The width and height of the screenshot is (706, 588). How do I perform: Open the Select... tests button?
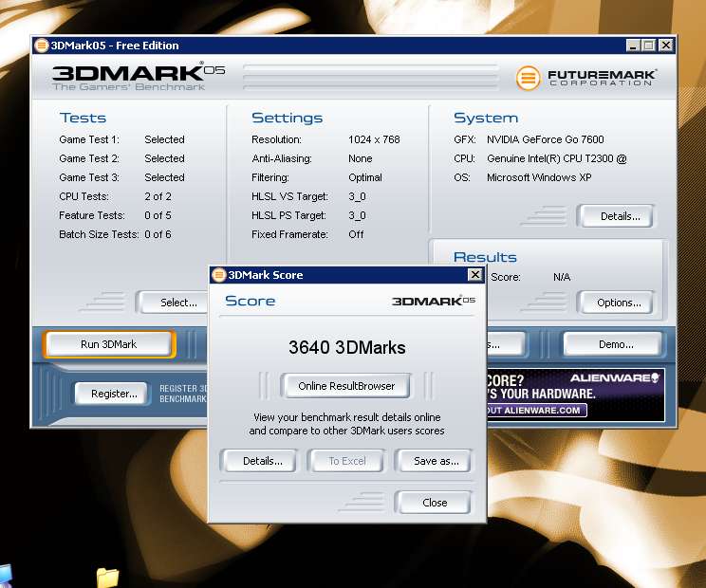[173, 303]
